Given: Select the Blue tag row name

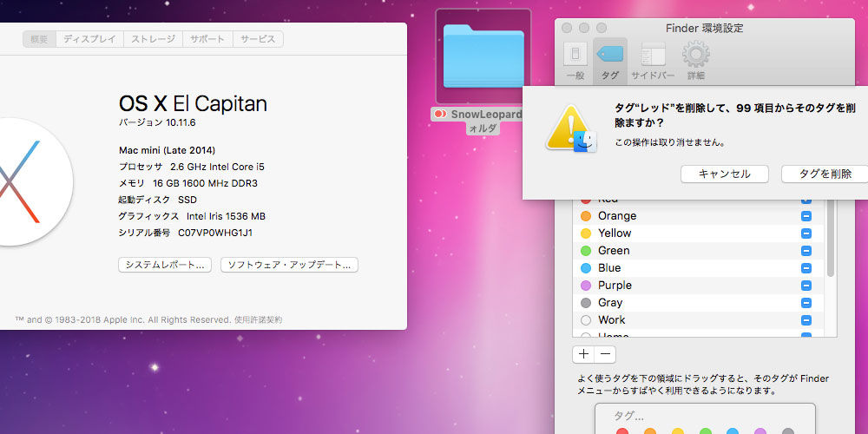Looking at the screenshot, I should (609, 268).
